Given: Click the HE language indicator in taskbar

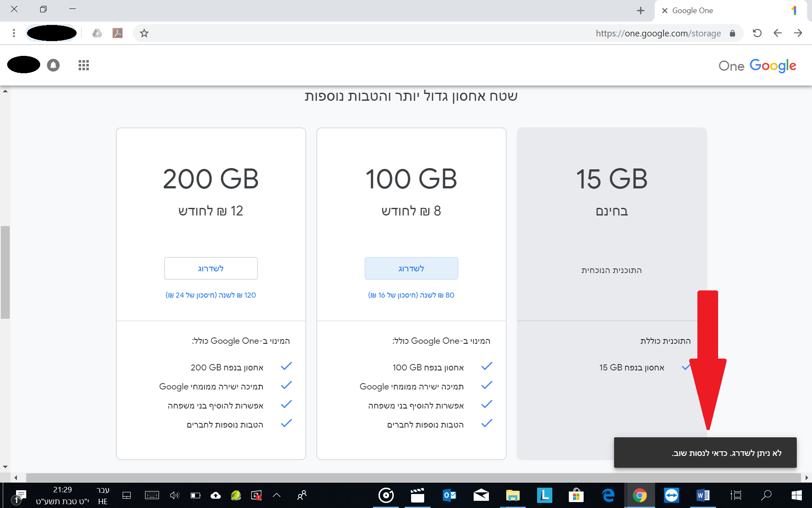Looking at the screenshot, I should point(103,501).
